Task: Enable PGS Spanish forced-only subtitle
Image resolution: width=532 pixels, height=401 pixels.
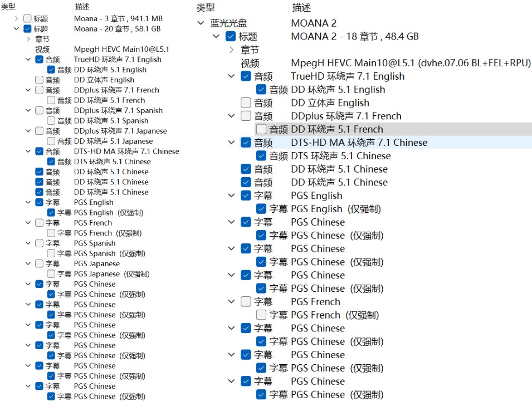Action: coord(51,253)
